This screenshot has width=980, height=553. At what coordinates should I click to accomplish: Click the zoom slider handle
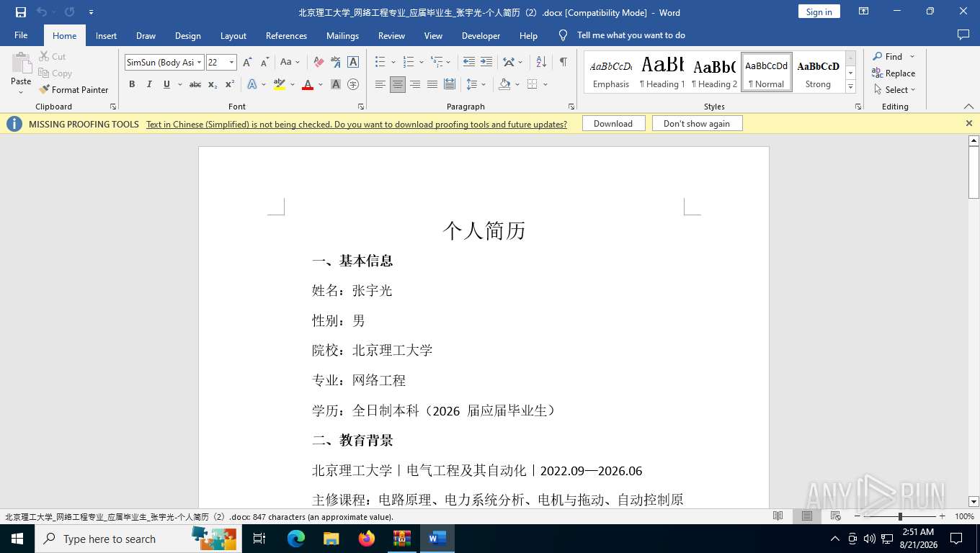pyautogui.click(x=900, y=516)
